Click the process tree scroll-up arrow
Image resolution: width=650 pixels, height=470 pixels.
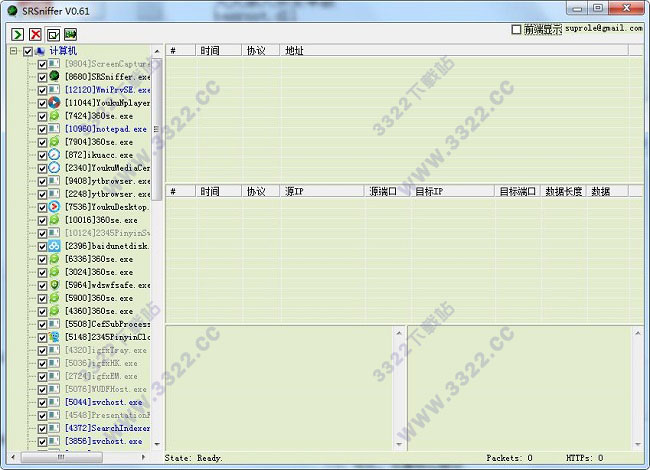point(157,51)
